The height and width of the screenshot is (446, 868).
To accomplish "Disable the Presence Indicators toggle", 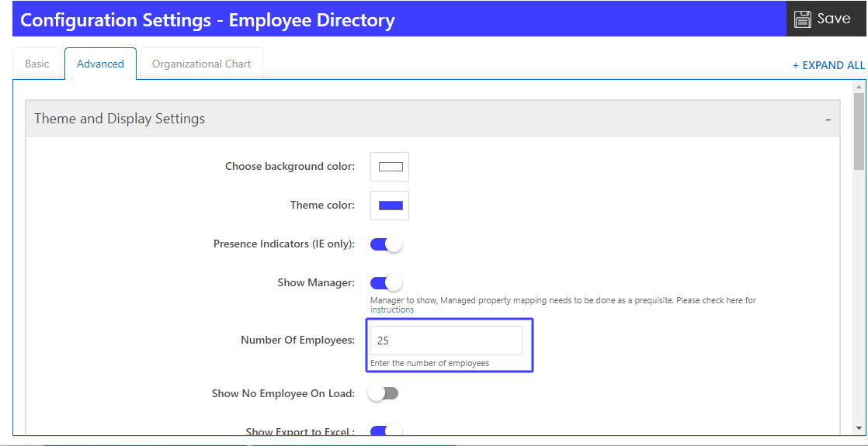I will [386, 244].
